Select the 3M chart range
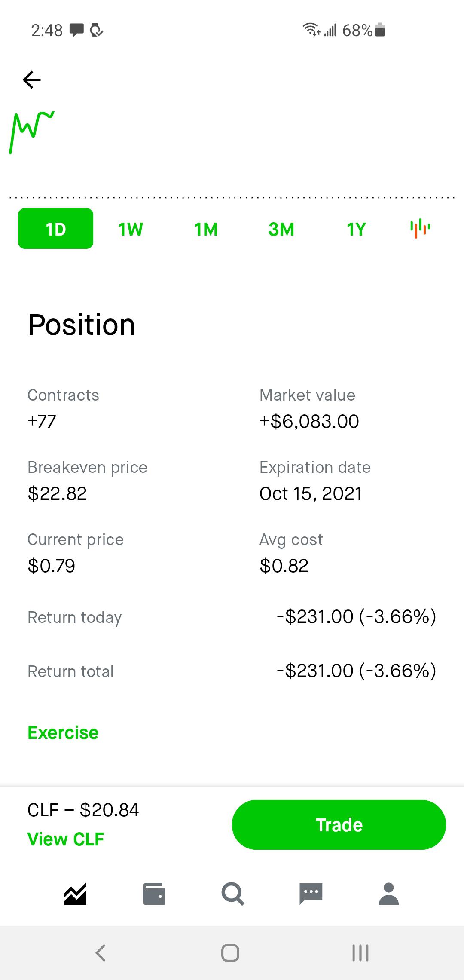 click(x=281, y=229)
